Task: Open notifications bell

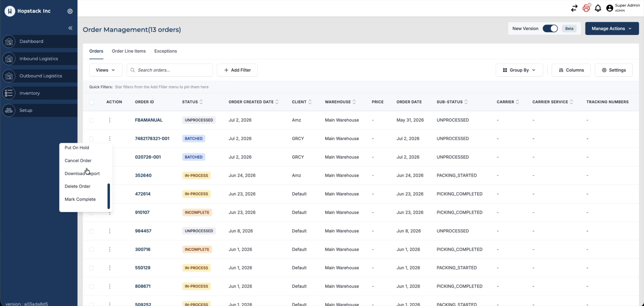Action: pyautogui.click(x=598, y=8)
